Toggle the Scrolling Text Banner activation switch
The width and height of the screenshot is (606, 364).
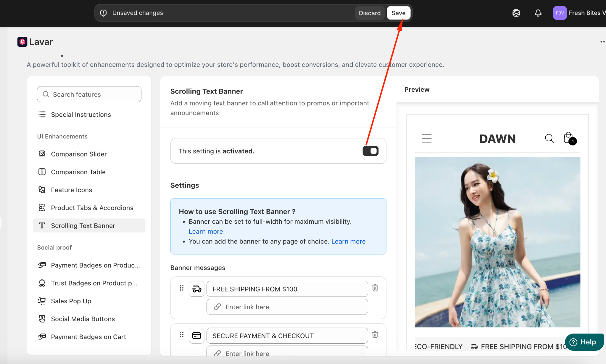point(370,151)
